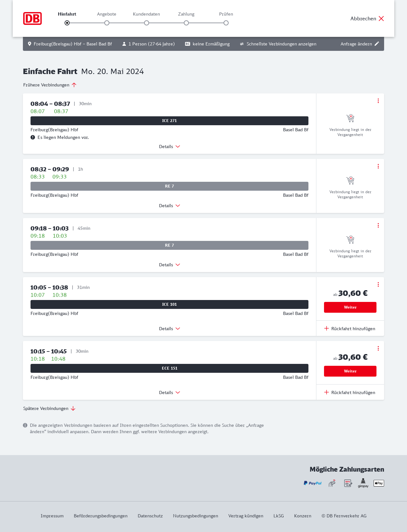The height and width of the screenshot is (532, 407).
Task: Click the Abbrechen X icon
Action: click(381, 18)
